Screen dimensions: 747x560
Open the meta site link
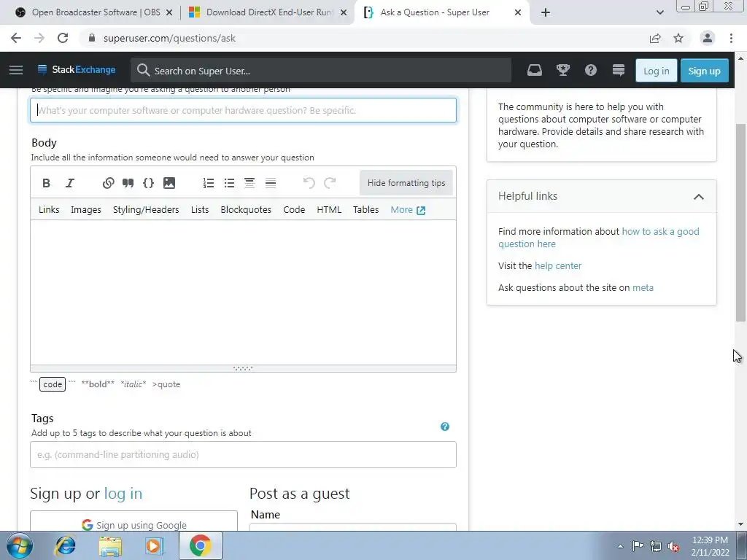point(643,287)
